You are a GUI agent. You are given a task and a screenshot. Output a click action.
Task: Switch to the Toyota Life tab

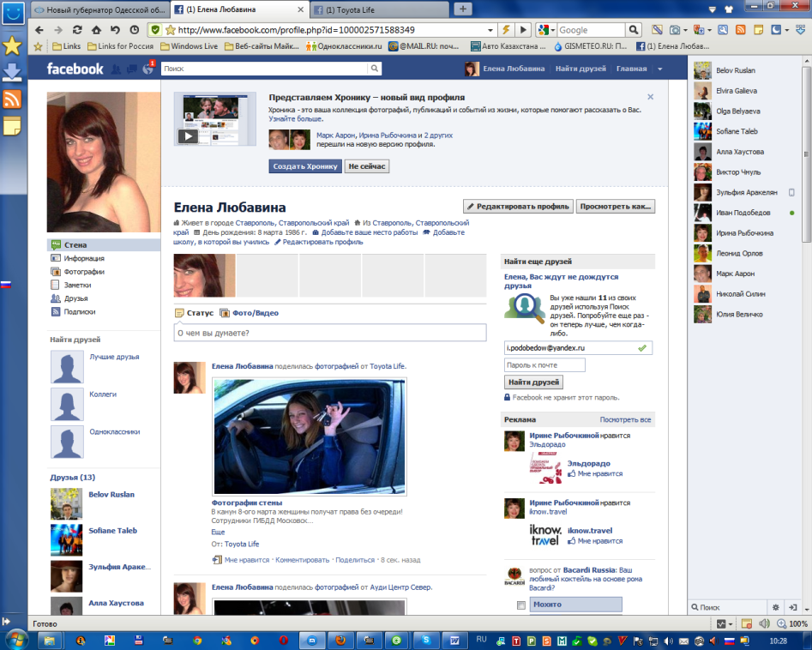pyautogui.click(x=380, y=9)
